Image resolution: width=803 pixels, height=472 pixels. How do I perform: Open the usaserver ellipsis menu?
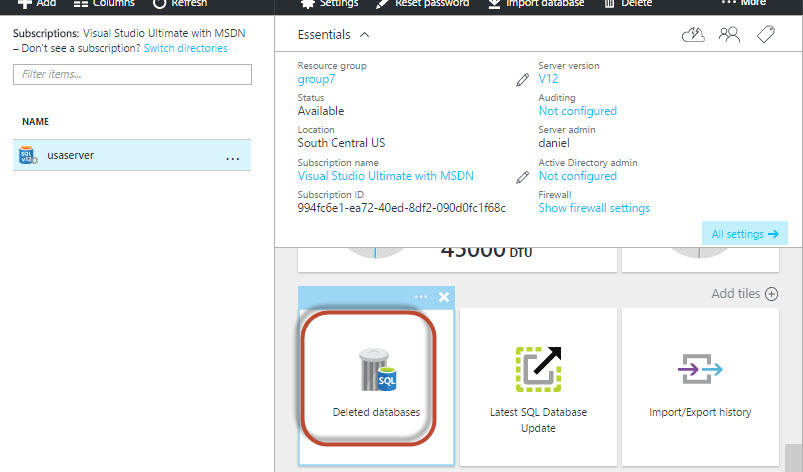pyautogui.click(x=233, y=159)
